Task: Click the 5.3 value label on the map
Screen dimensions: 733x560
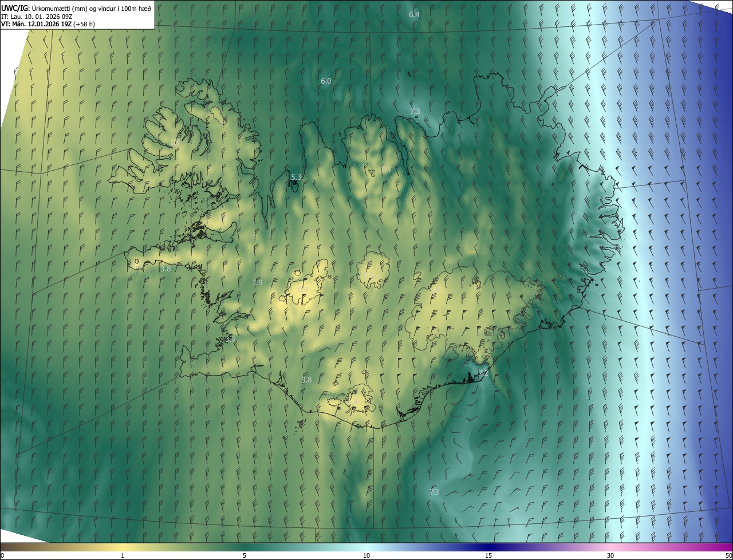Action: (x=296, y=177)
